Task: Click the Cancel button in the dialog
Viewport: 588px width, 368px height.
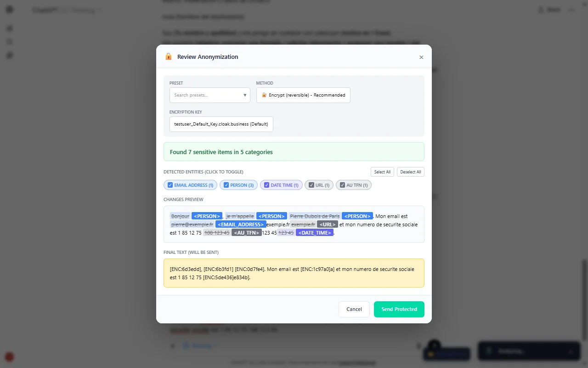Action: 354,309
